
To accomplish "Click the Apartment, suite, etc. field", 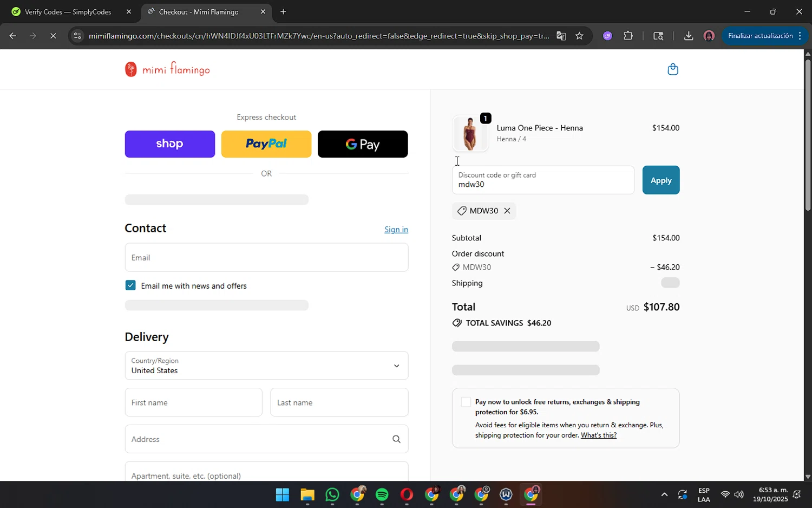I will click(x=266, y=472).
